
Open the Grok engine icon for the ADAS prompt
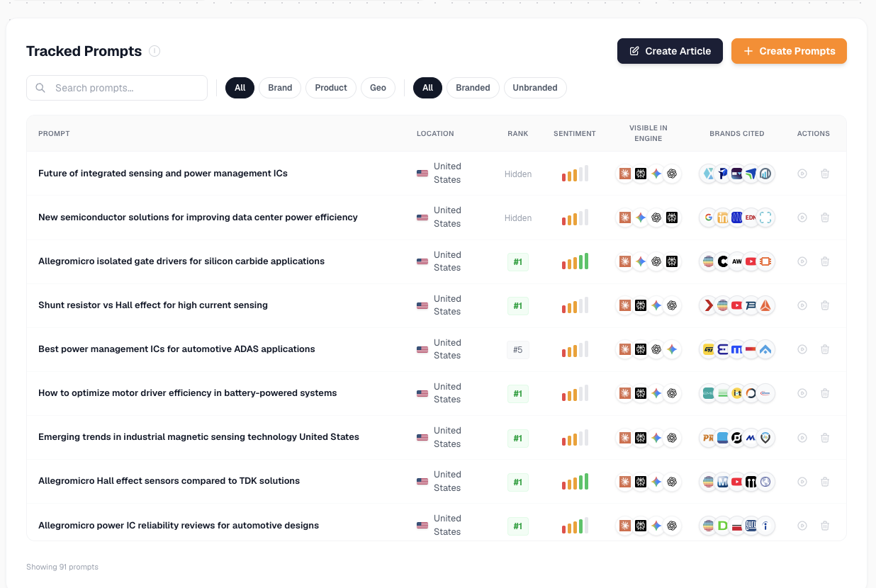[641, 349]
